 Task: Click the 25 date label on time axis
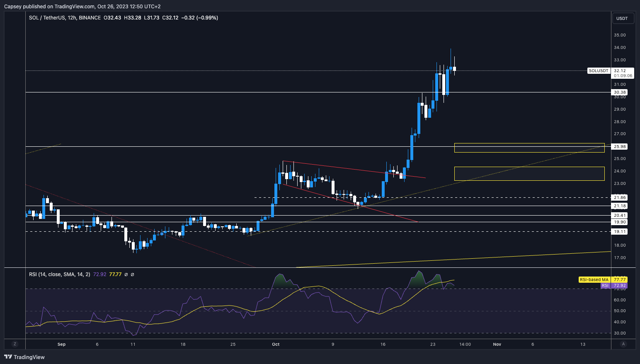click(x=233, y=344)
